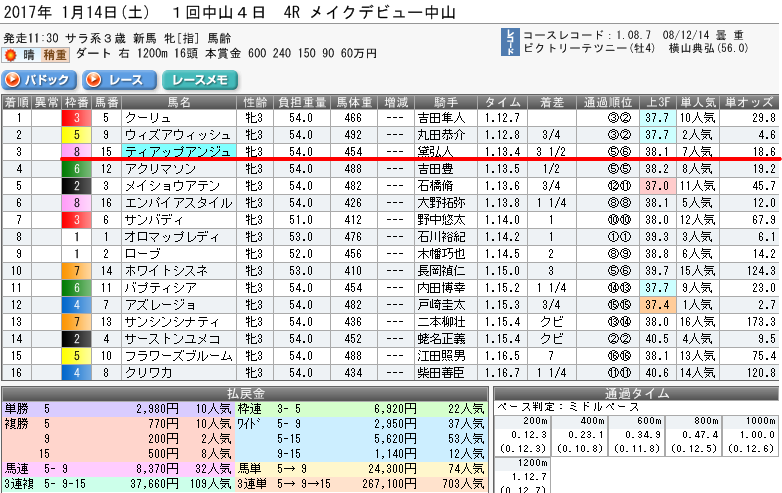Click 馬単 payout 24,300円
Viewport: 782px width, 493px height.
(392, 469)
